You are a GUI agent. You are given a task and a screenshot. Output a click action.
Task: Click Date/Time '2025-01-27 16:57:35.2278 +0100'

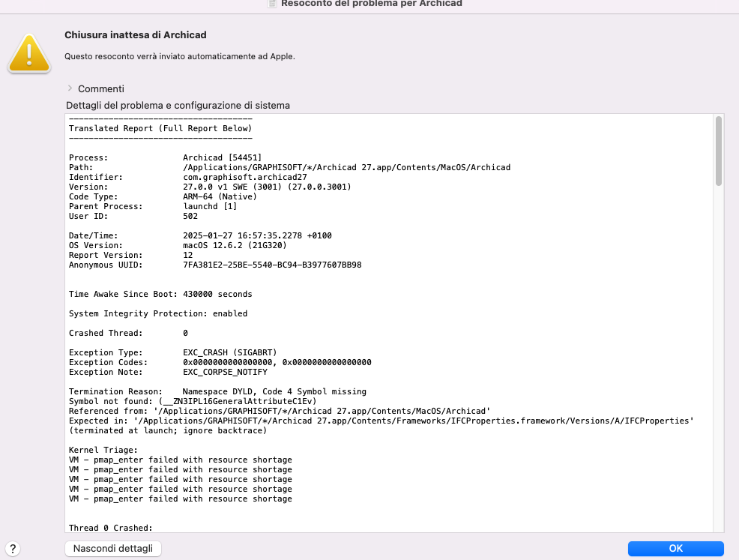pos(257,235)
